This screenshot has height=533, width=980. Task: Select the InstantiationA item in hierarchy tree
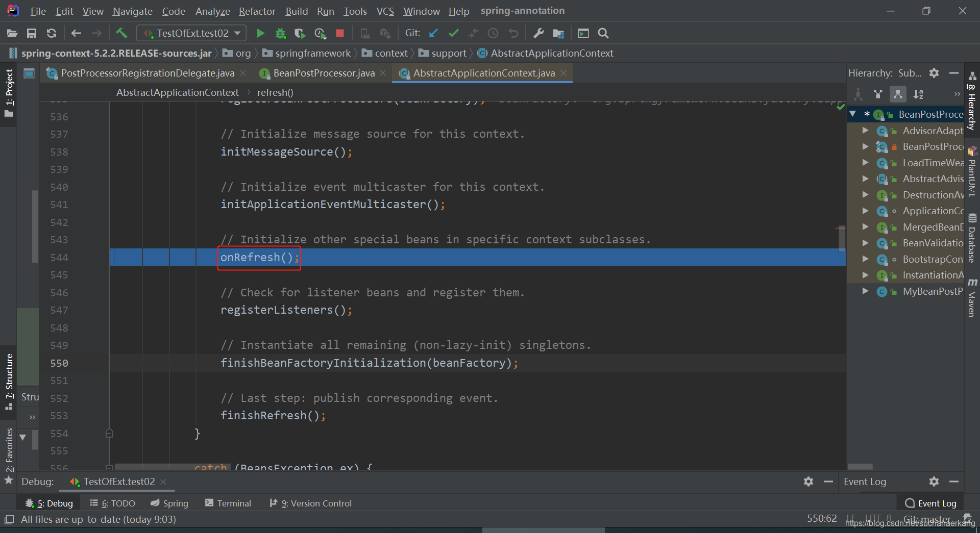933,275
